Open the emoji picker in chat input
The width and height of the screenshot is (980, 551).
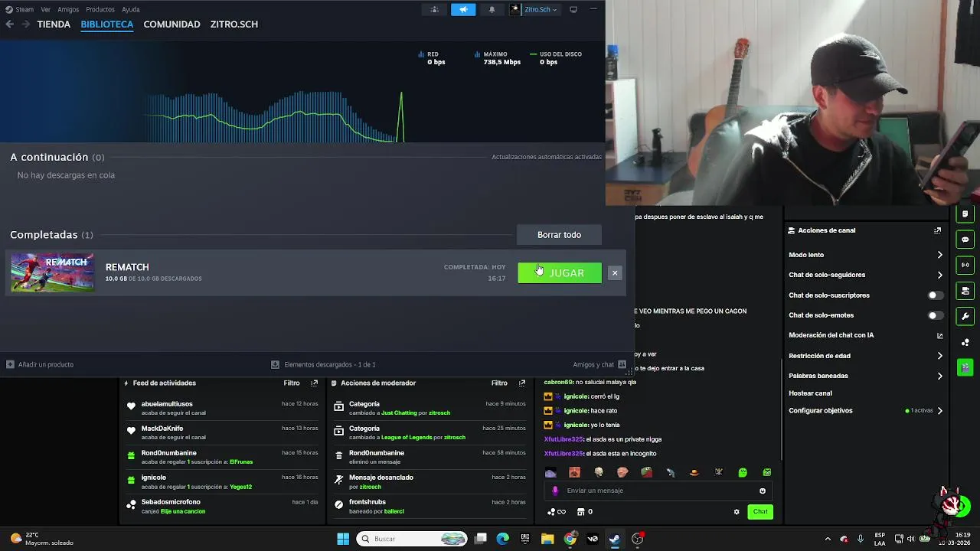(763, 491)
